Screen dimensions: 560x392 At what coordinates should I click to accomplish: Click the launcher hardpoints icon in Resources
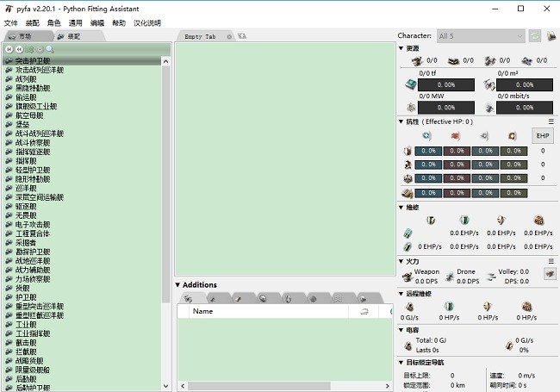pos(453,60)
